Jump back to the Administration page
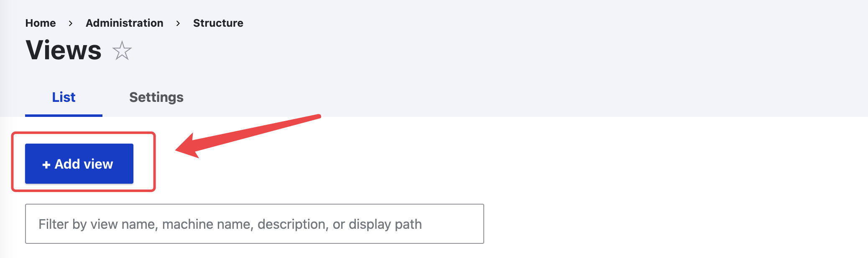This screenshot has width=868, height=258. [x=124, y=23]
